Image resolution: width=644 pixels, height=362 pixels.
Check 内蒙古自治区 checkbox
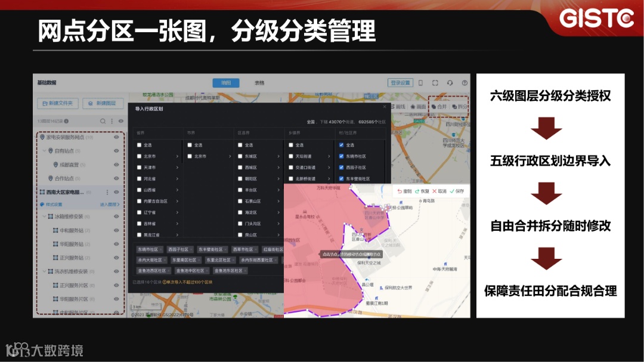tap(139, 202)
